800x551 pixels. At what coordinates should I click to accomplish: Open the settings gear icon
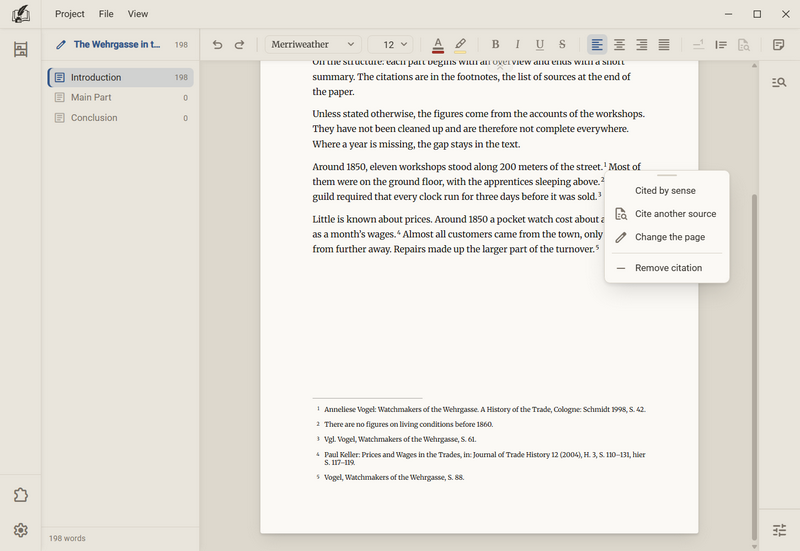coord(20,530)
